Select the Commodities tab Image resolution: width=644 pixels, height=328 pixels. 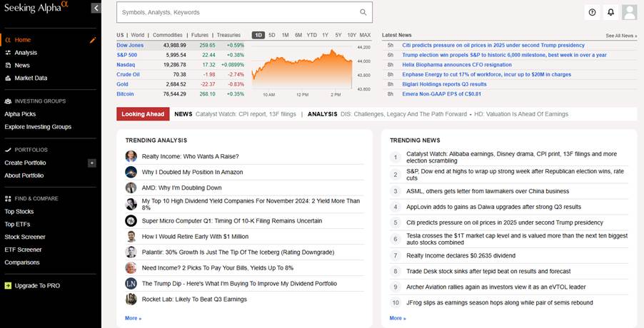(168, 35)
